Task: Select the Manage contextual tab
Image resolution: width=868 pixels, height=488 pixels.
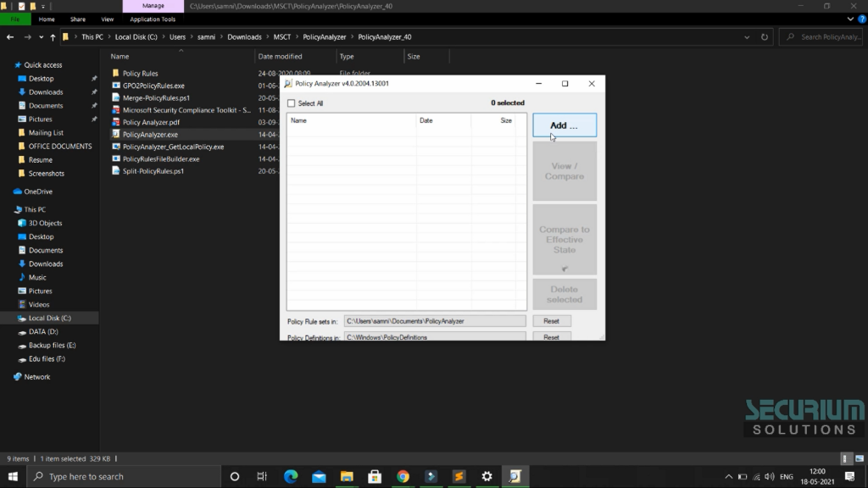Action: tap(153, 6)
